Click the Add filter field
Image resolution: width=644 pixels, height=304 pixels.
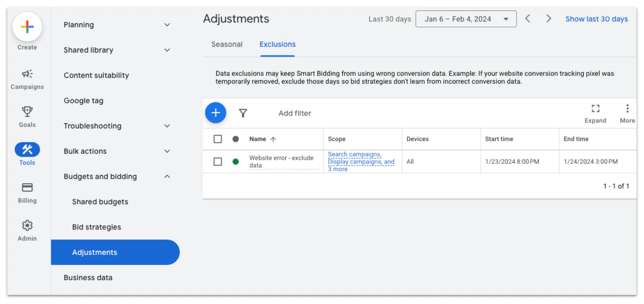click(295, 113)
